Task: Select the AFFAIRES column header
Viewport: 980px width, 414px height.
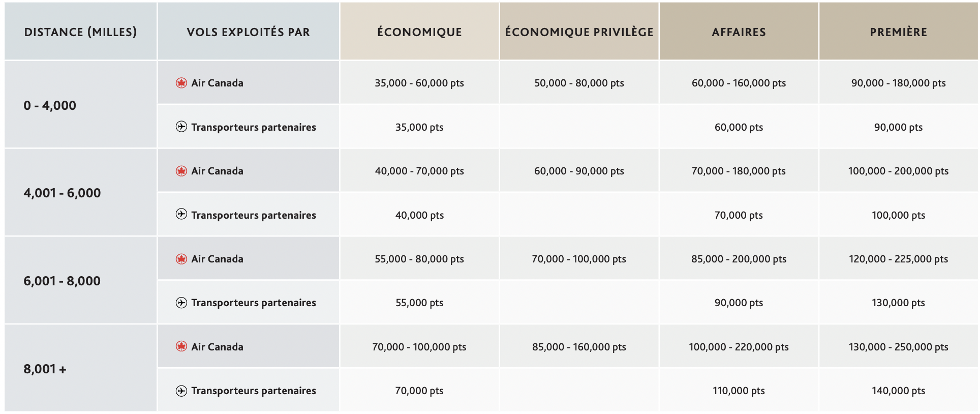Action: click(x=739, y=32)
